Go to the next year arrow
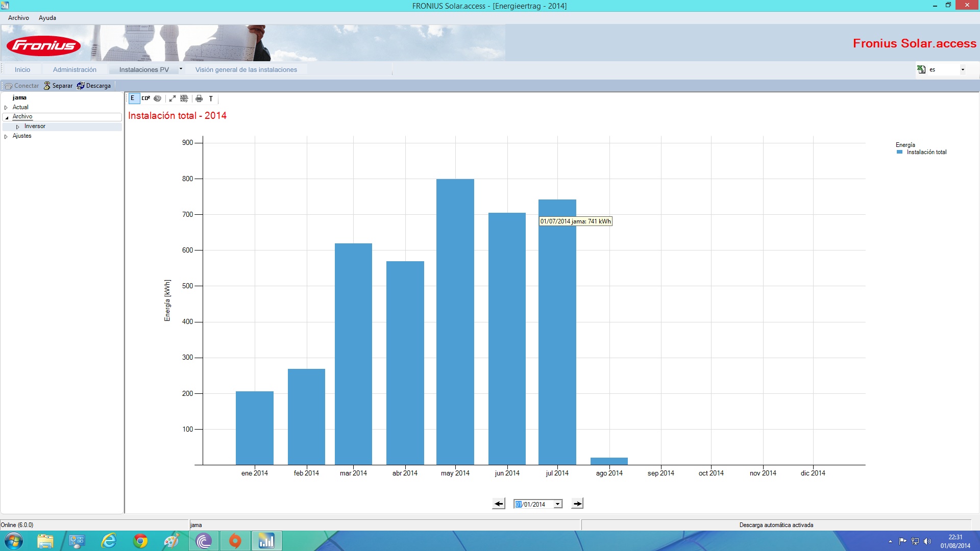 pyautogui.click(x=577, y=504)
